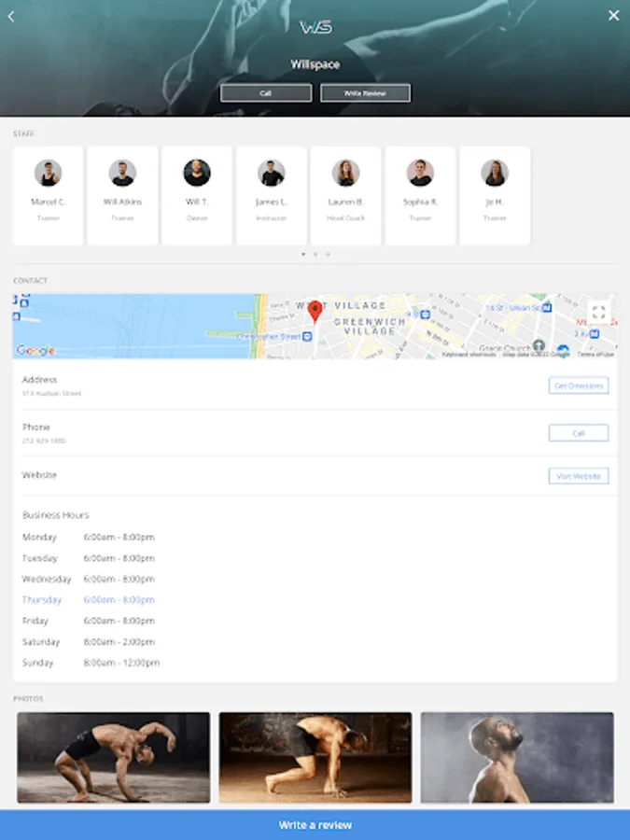Open Keyboard shortcuts on the map
Screen dimensions: 630x840
click(x=469, y=354)
